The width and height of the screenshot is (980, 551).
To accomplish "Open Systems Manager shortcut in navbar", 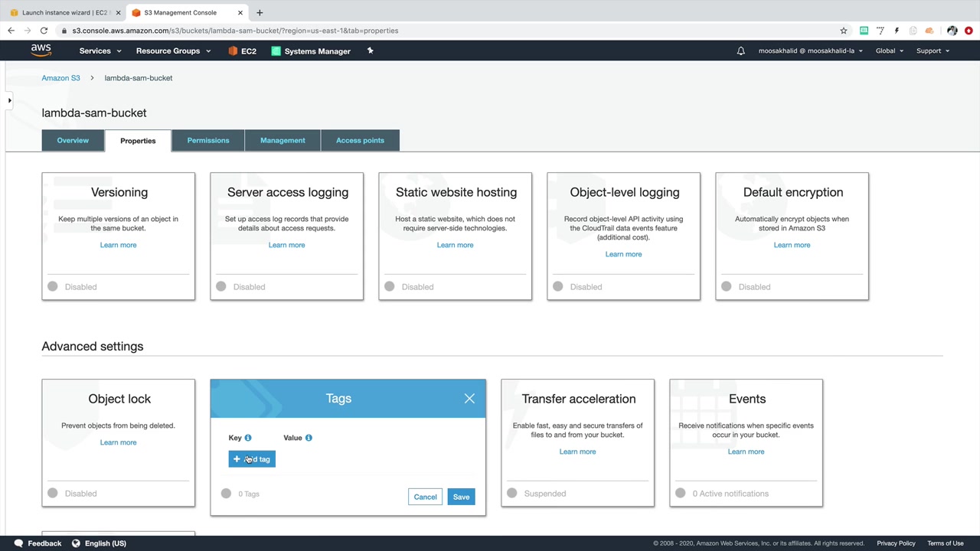I will [x=311, y=51].
